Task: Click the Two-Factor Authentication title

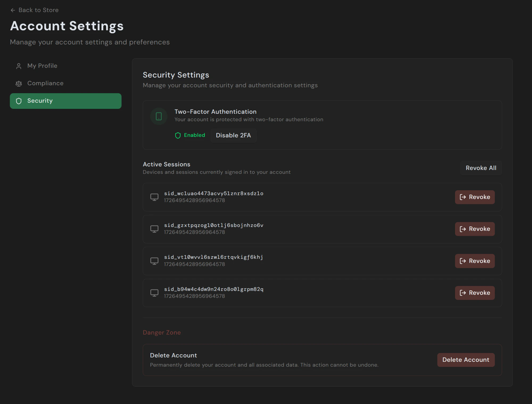Action: tap(216, 112)
